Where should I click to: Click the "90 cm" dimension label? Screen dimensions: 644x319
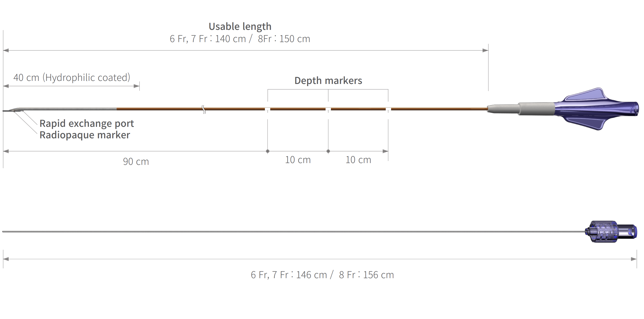click(136, 162)
